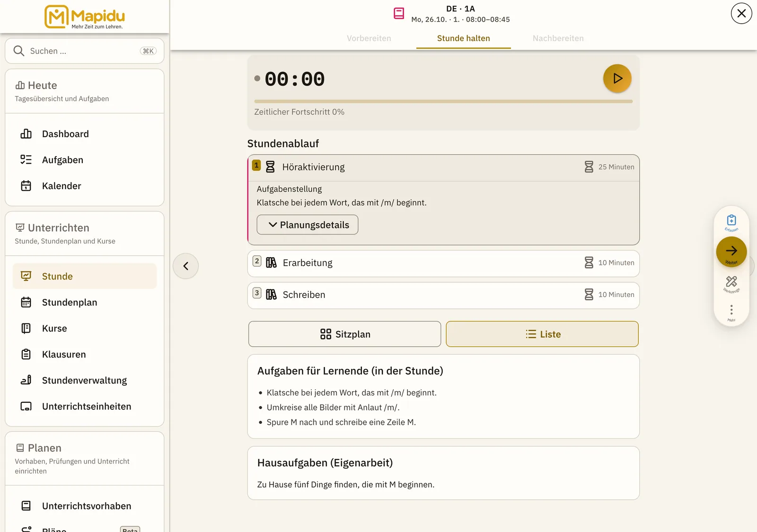This screenshot has height=532, width=757.
Task: Click 'Umkreise alle Bilder mit Anlaut /m/.'
Action: click(333, 407)
